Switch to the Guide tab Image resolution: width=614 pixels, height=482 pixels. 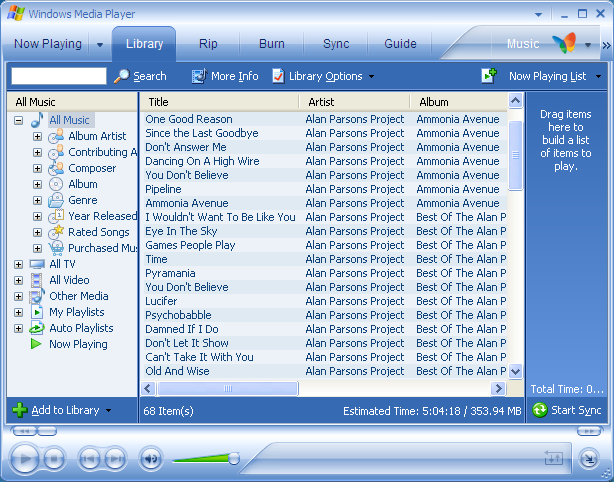[400, 43]
